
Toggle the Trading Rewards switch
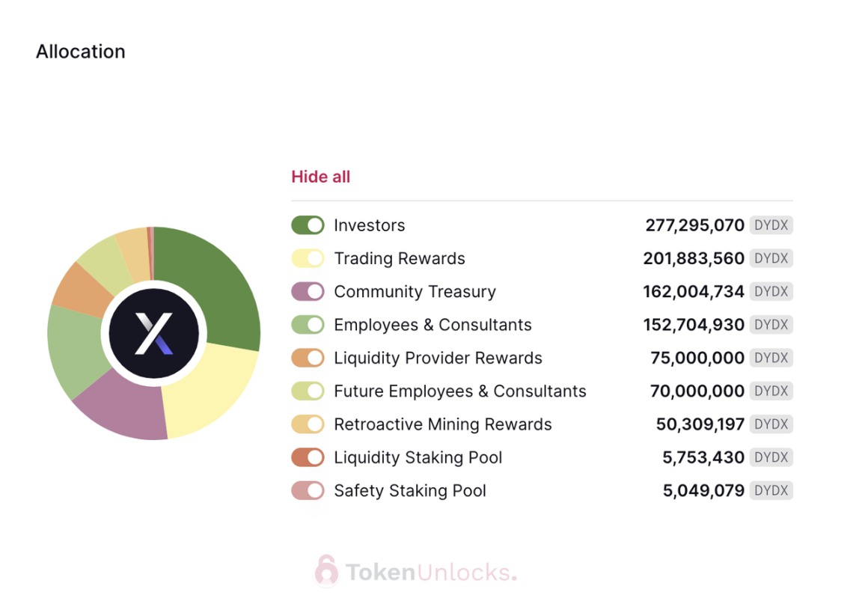pyautogui.click(x=308, y=258)
